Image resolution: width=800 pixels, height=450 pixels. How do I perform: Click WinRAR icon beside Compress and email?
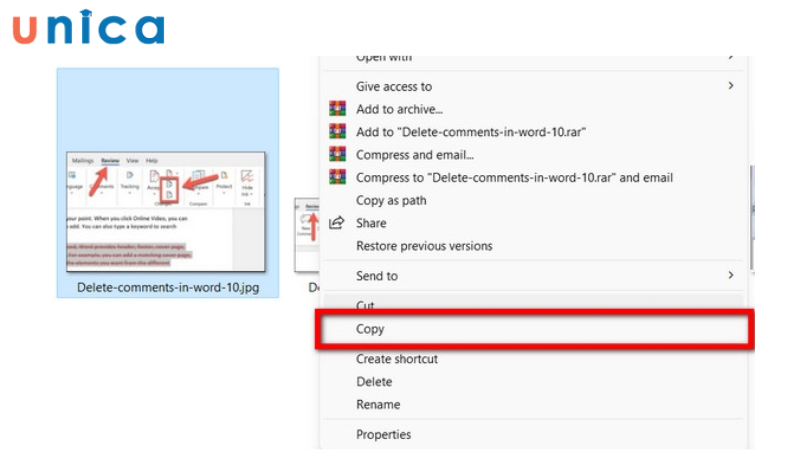coord(337,154)
